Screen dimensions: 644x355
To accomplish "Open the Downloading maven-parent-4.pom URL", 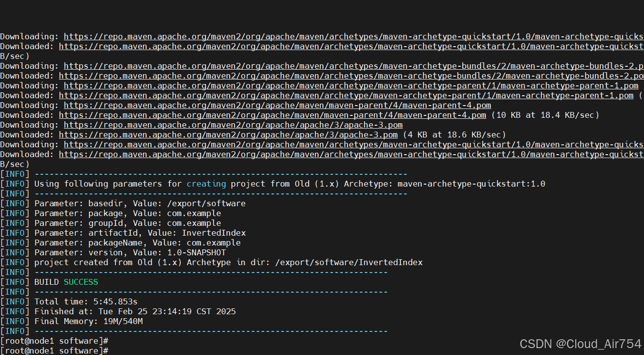I will [278, 105].
